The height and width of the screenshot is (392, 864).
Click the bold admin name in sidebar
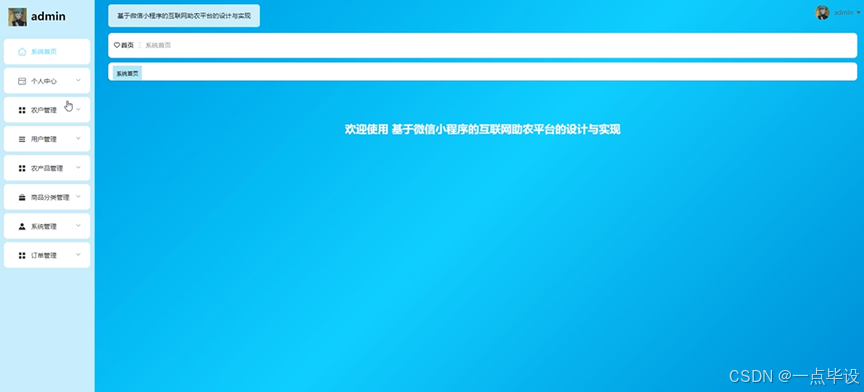pos(48,17)
